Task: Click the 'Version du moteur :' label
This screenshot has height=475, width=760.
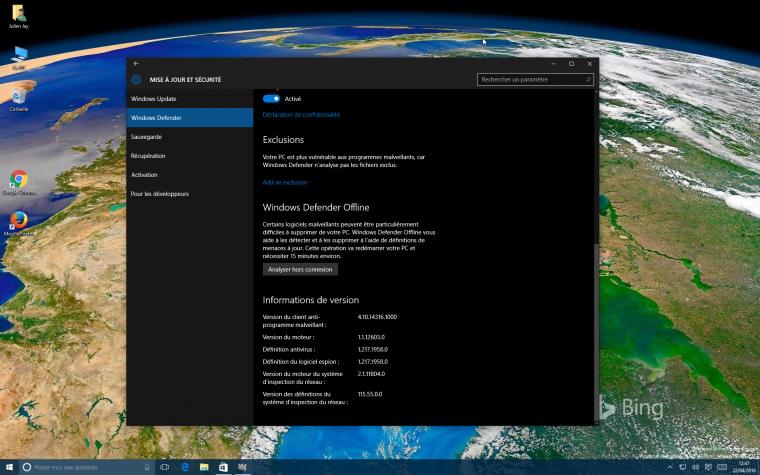Action: tap(288, 337)
